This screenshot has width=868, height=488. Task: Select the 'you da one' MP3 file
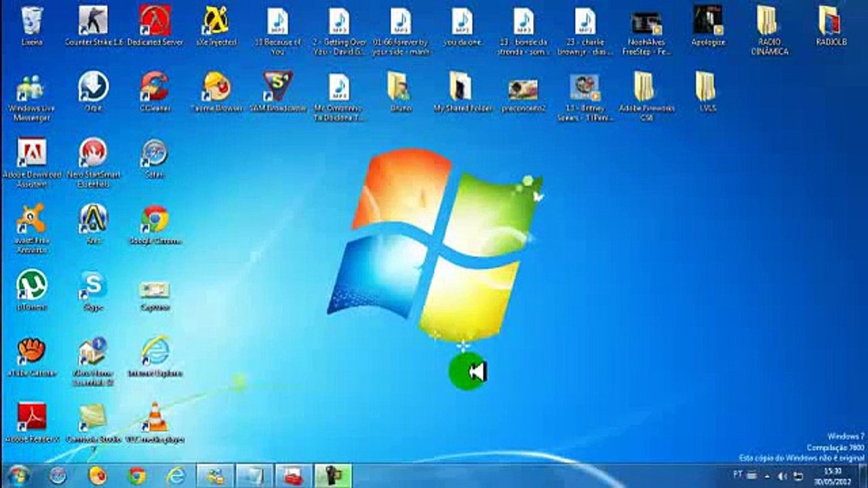[x=462, y=26]
